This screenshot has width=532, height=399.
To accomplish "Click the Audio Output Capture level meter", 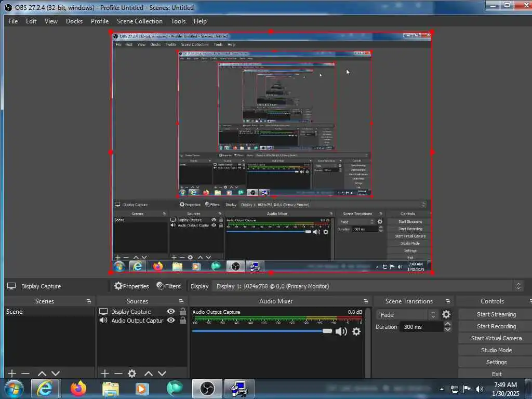I will coord(278,318).
